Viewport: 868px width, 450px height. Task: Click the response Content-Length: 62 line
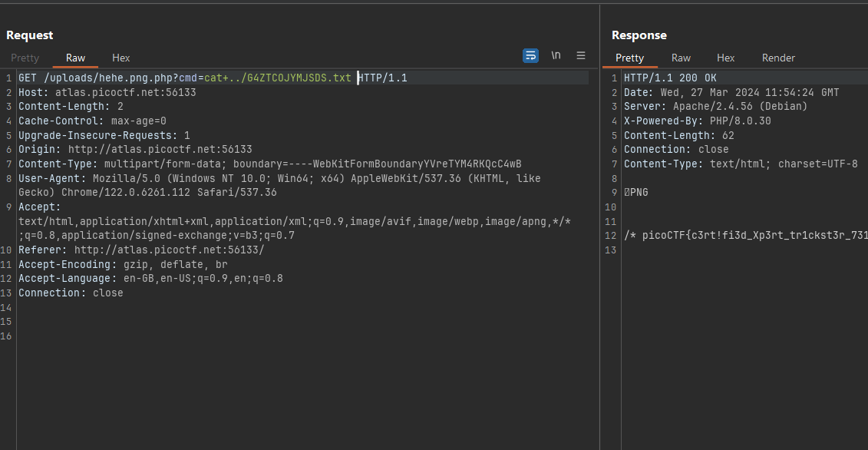679,135
